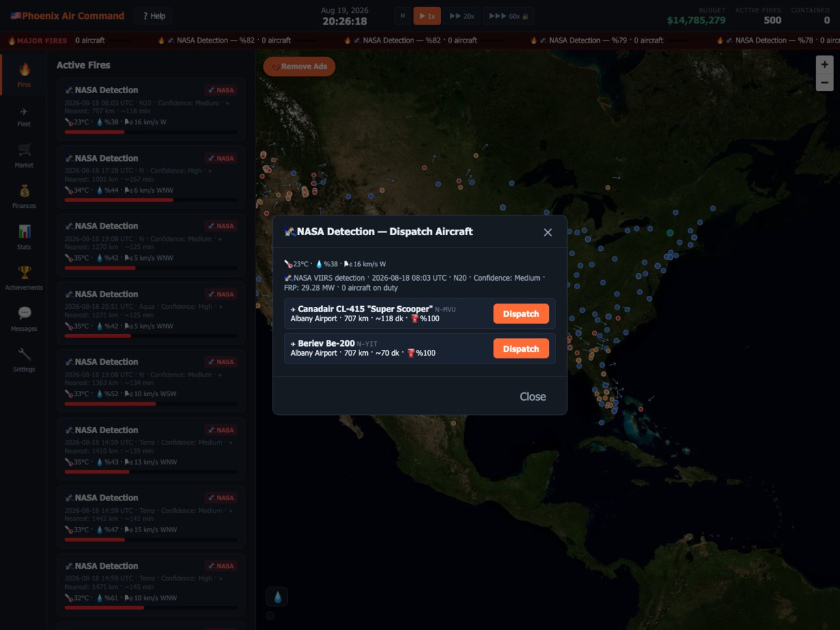Image resolution: width=840 pixels, height=630 pixels.
Task: Open the Stats sidebar section
Action: [x=24, y=238]
